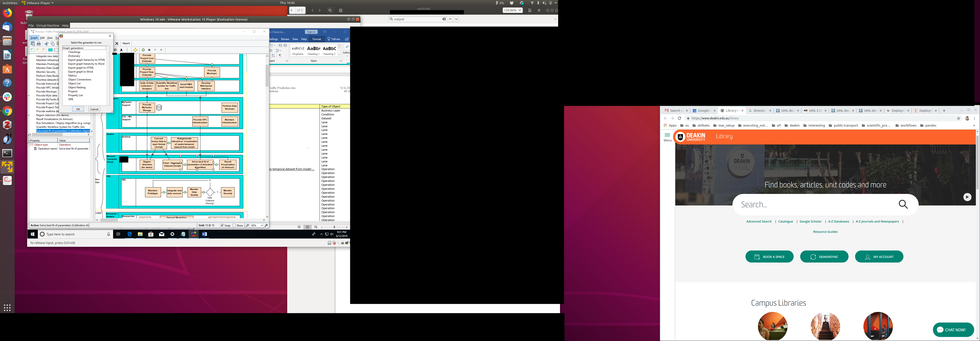Viewport: 980px width, 341px height.
Task: Open the Graph menu
Action: click(34, 38)
